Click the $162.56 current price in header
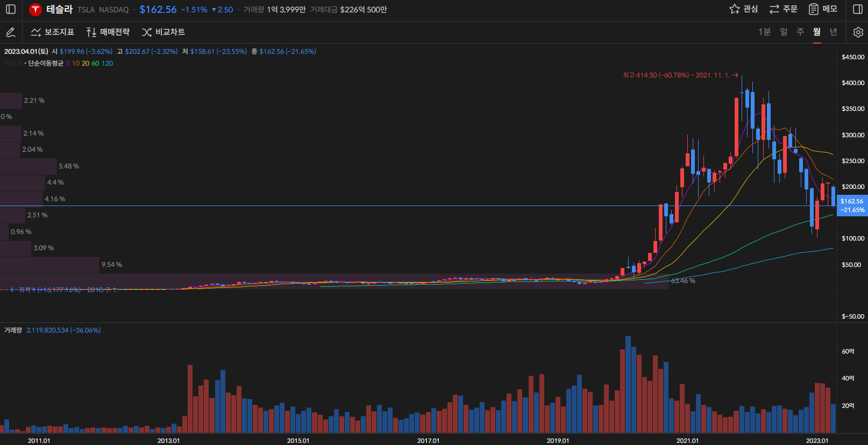 pos(158,10)
